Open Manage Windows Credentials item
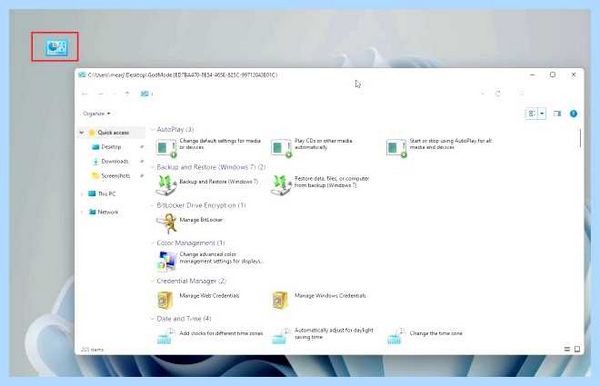600x386 pixels. 319,299
